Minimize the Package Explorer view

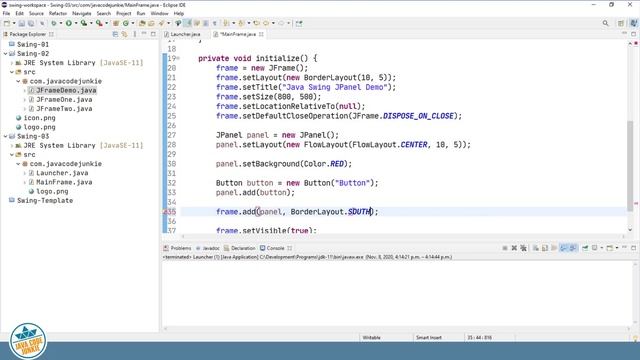coord(144,34)
